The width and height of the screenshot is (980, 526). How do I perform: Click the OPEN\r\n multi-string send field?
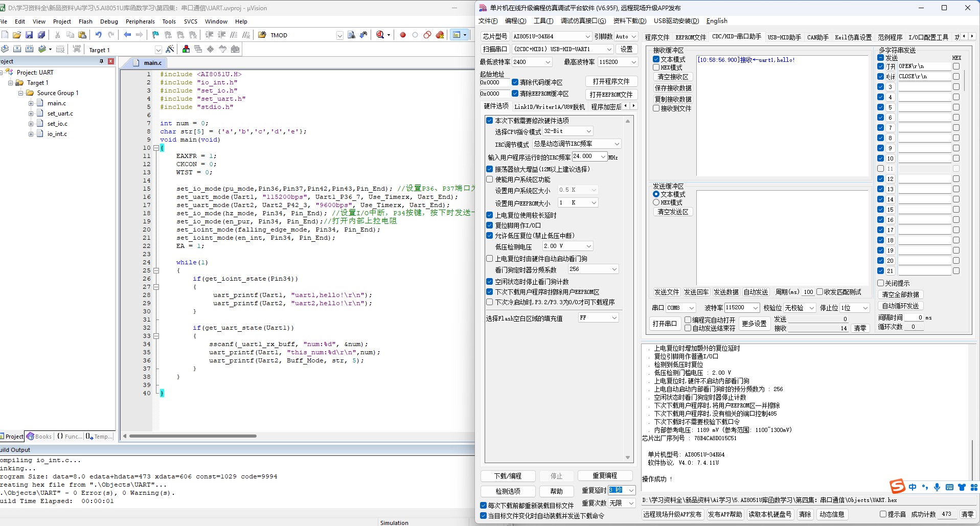pos(924,66)
